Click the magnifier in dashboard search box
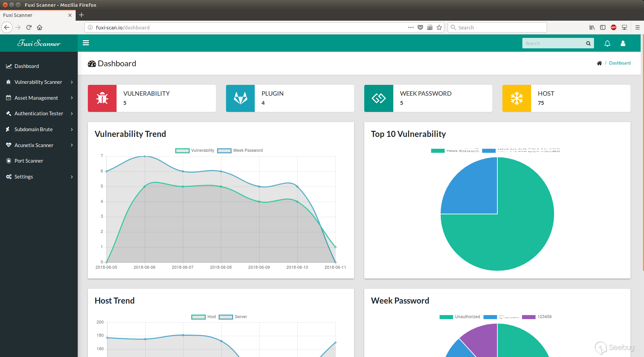This screenshot has width=644, height=357. pos(588,43)
